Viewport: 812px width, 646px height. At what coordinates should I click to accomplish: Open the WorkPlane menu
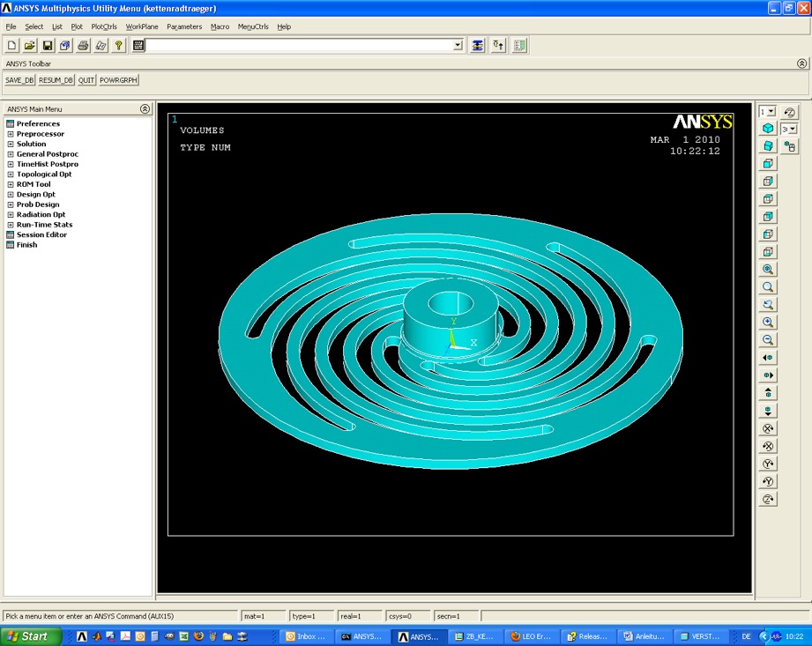click(x=142, y=26)
